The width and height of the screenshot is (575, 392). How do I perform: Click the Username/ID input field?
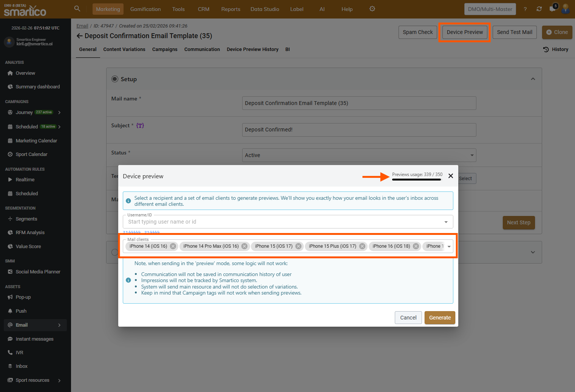tap(283, 222)
